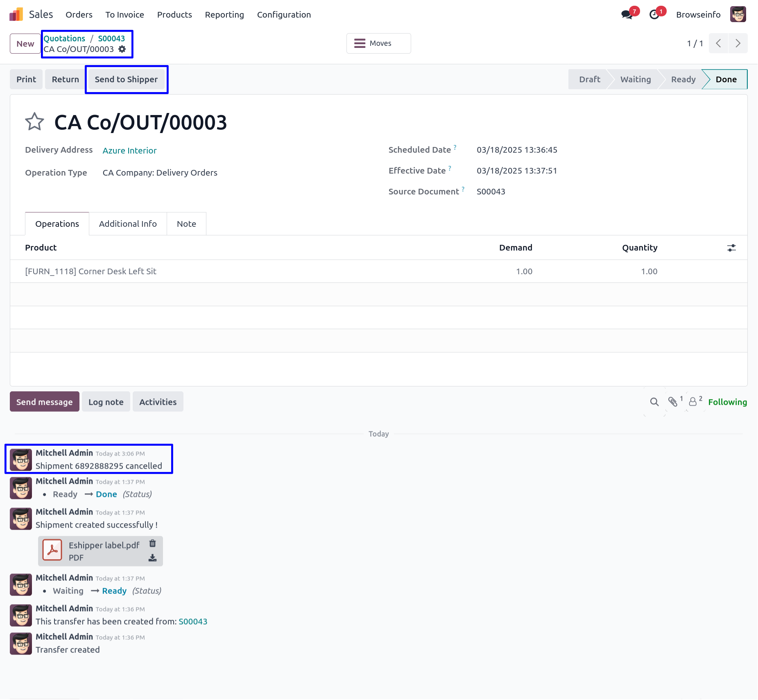Open attachments via paperclip icon
Viewport: 758px width, 700px height.
pos(672,402)
